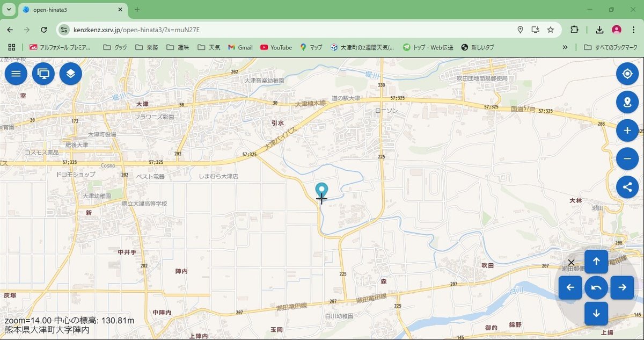Select the open-hinata3 tab

tap(72, 10)
